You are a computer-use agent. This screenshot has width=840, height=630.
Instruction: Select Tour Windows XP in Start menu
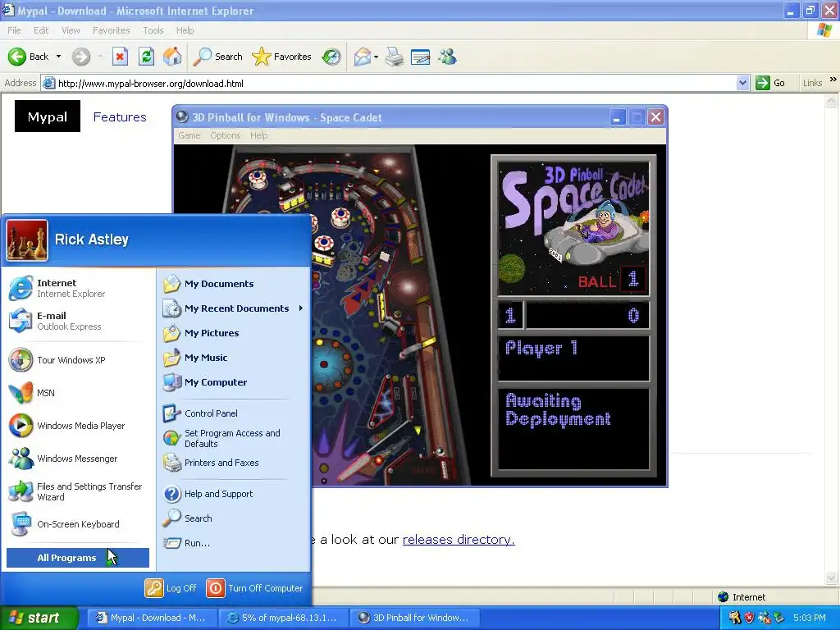pos(78,360)
